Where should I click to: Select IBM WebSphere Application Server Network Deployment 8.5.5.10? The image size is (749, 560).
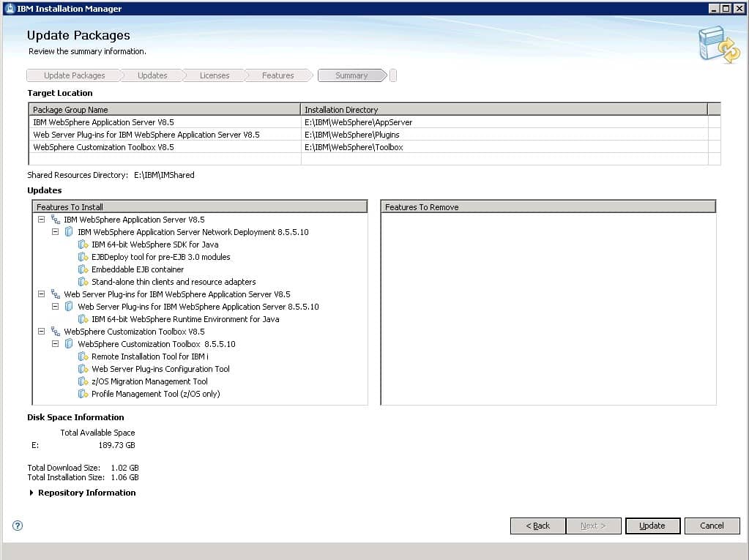coord(193,232)
